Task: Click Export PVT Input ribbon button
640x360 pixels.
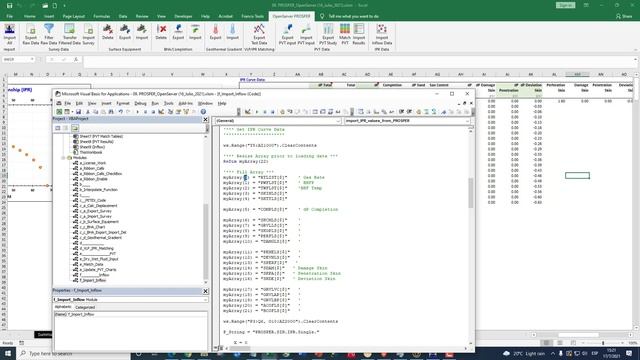Action: [287, 34]
